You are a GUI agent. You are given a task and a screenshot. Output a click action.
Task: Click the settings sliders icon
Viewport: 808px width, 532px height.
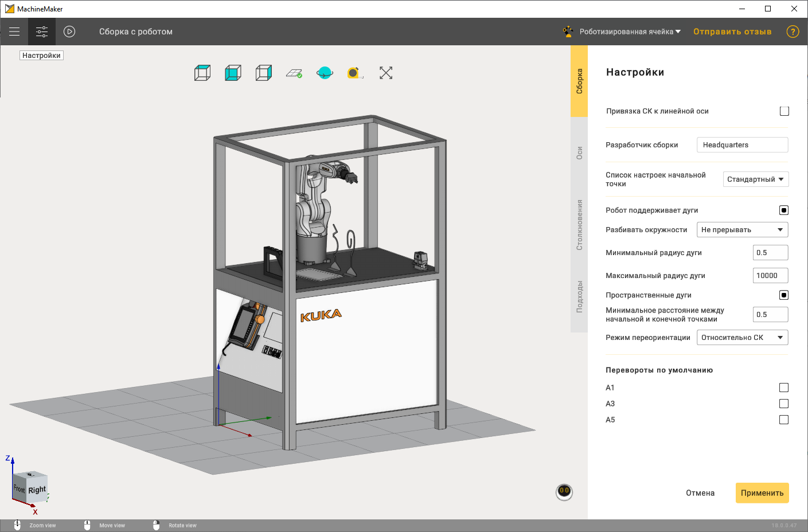(x=42, y=32)
